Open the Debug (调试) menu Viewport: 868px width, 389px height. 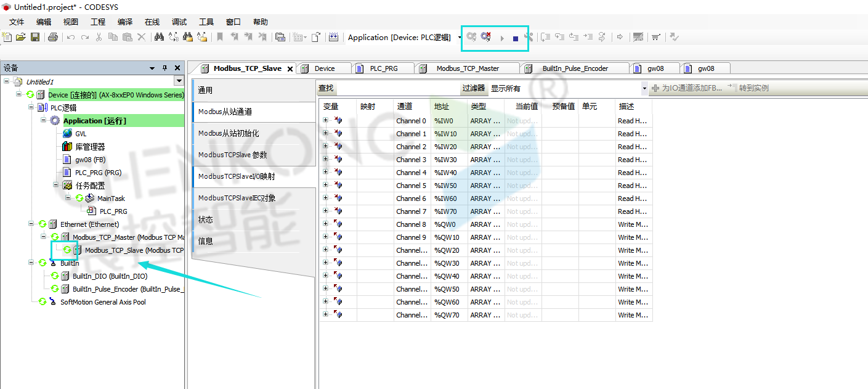tap(179, 22)
